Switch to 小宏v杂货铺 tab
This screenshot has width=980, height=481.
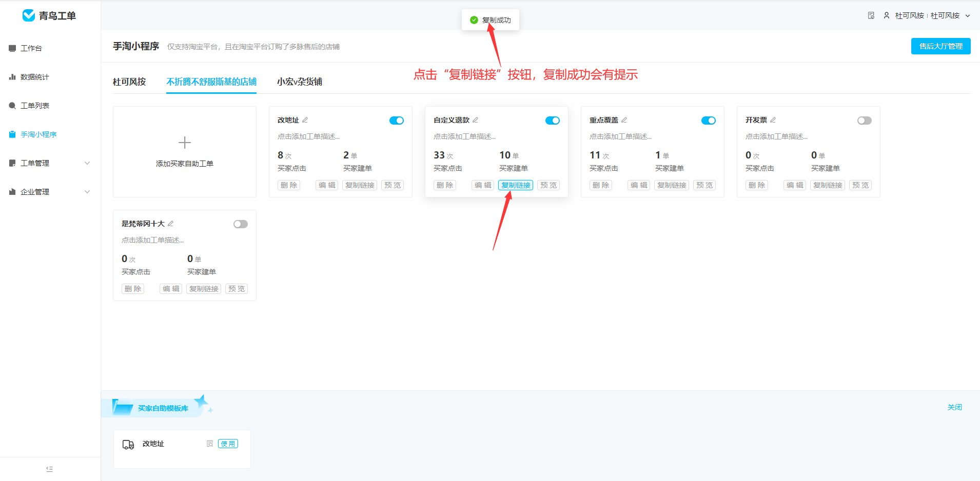tap(300, 82)
